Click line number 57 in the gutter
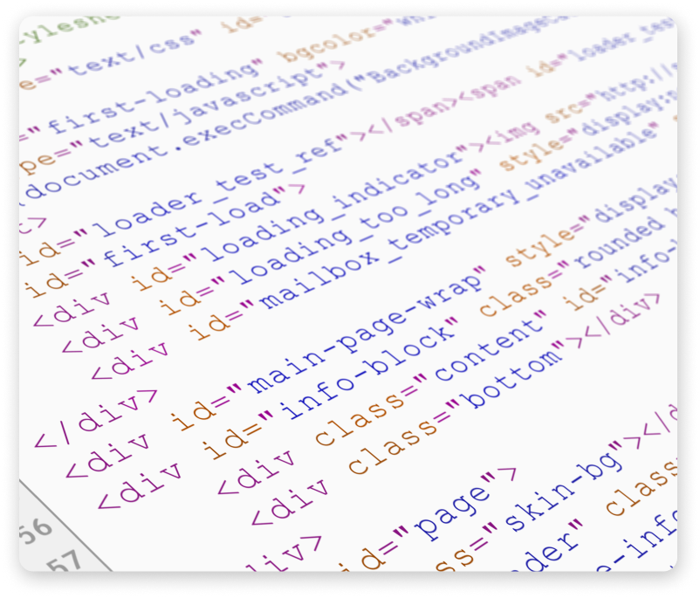Screen dimensions: 700x598 (x=65, y=561)
